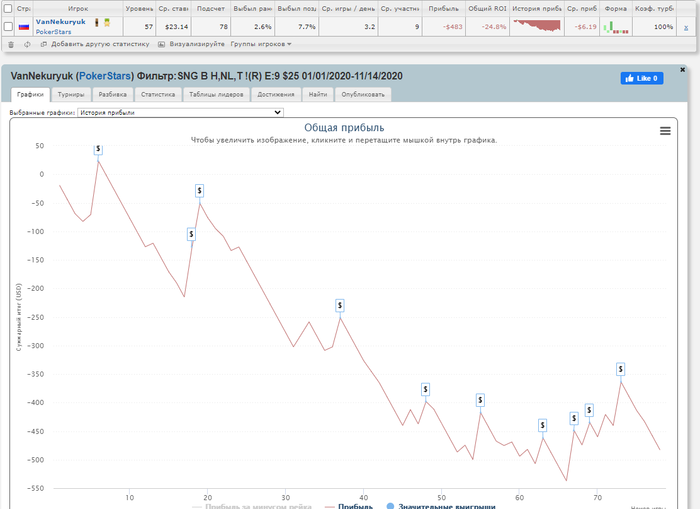Click the Форма bar chart thumbnail

pyautogui.click(x=616, y=27)
